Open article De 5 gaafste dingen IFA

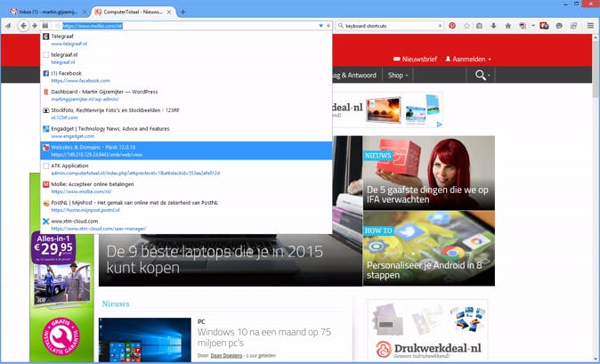point(428,173)
